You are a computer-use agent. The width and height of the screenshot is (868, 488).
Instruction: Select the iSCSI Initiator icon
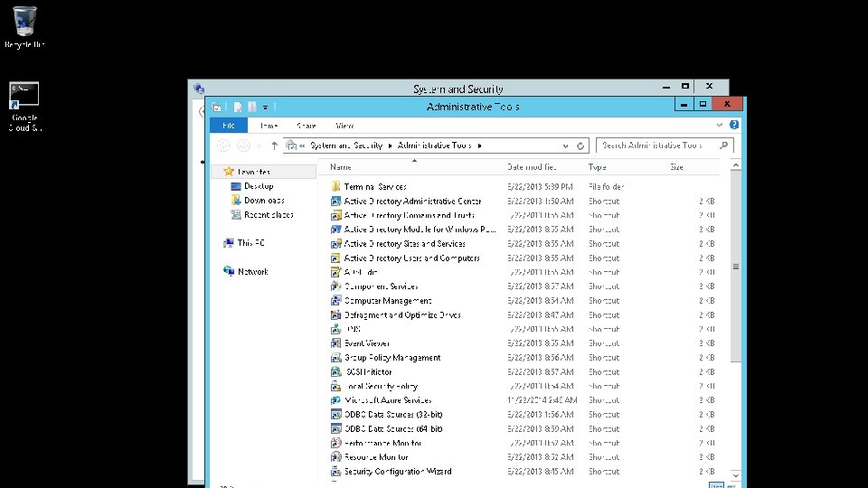[x=335, y=371]
